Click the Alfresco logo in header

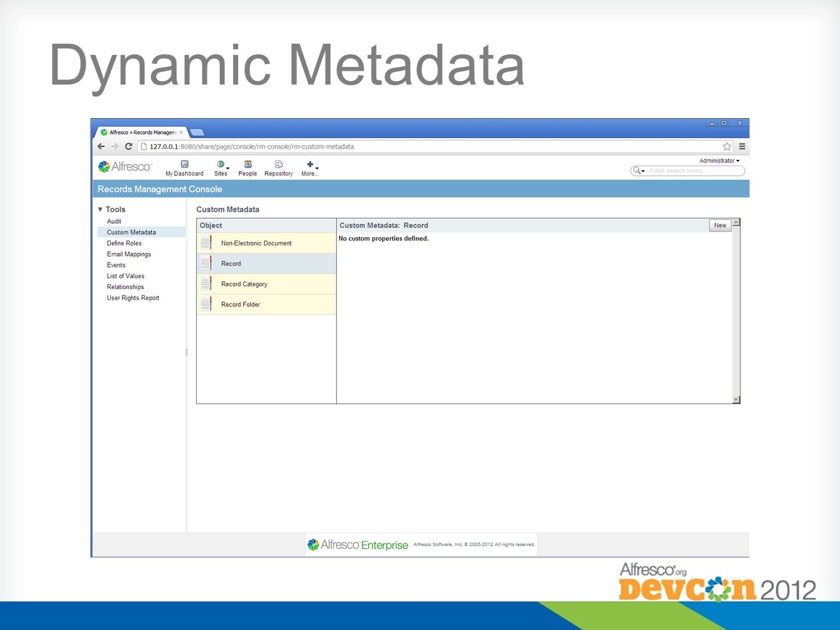click(x=125, y=167)
